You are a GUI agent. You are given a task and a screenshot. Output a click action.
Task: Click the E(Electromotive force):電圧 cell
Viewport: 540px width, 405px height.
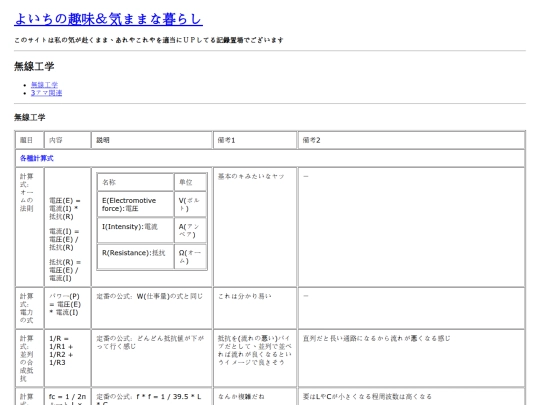[135, 205]
